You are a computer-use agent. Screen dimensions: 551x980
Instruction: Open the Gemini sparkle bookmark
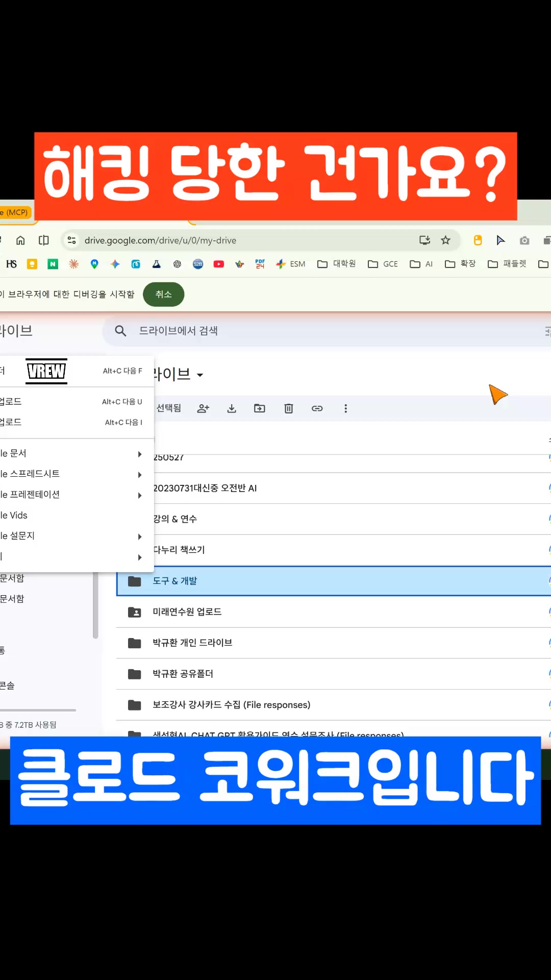(115, 264)
